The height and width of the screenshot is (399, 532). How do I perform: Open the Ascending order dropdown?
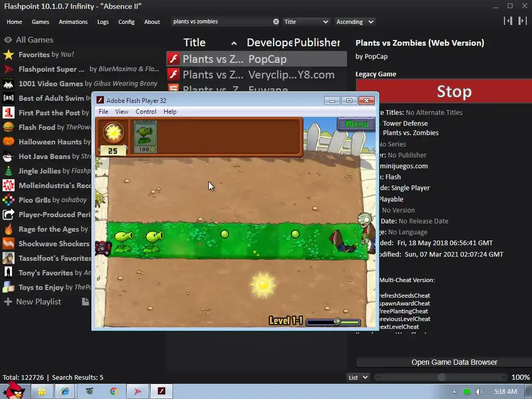[354, 22]
